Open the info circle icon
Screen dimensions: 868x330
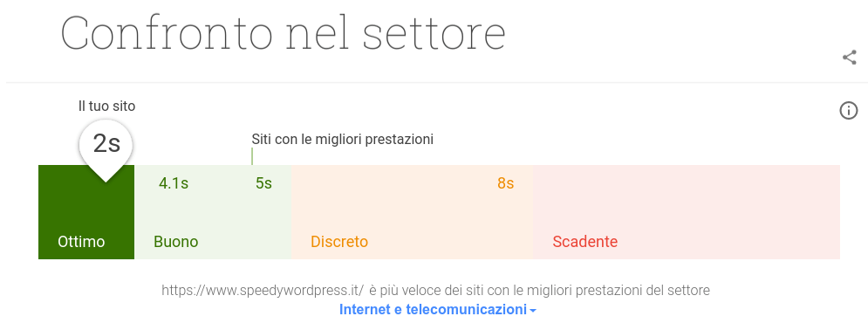[x=849, y=111]
